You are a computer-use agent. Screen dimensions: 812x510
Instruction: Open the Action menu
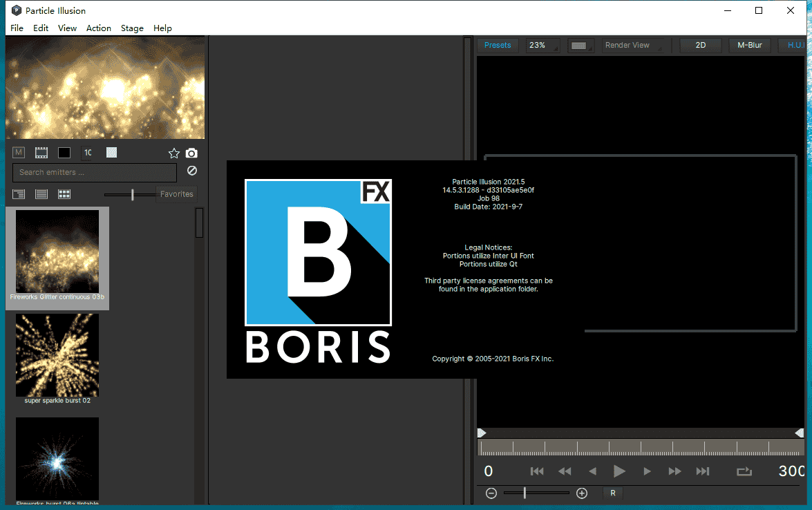click(x=99, y=28)
